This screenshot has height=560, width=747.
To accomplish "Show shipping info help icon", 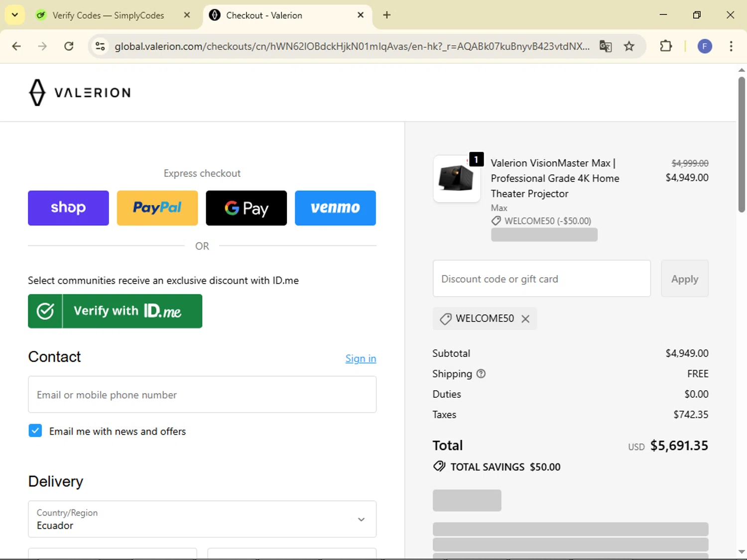I will tap(481, 374).
